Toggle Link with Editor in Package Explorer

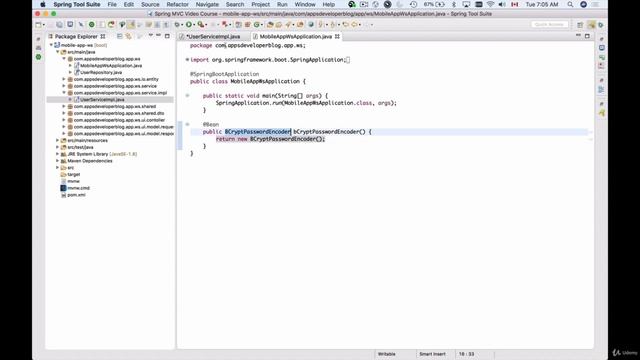click(129, 36)
